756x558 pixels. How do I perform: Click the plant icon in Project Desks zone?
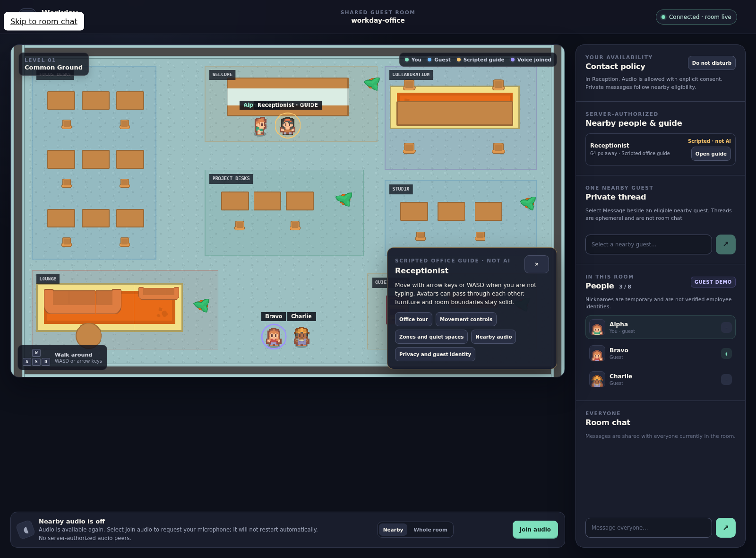[344, 199]
